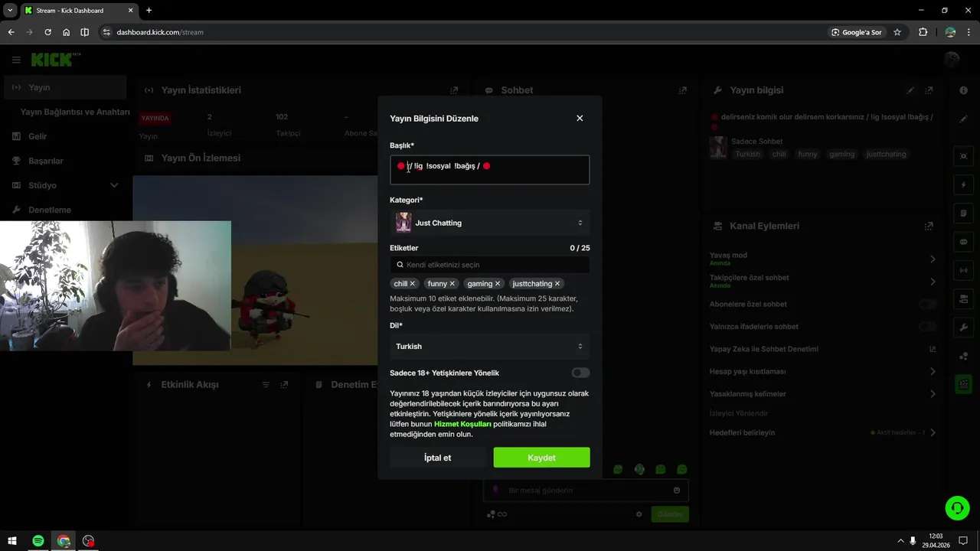Pop out the Yayın İstatistikleri panel

click(x=454, y=90)
